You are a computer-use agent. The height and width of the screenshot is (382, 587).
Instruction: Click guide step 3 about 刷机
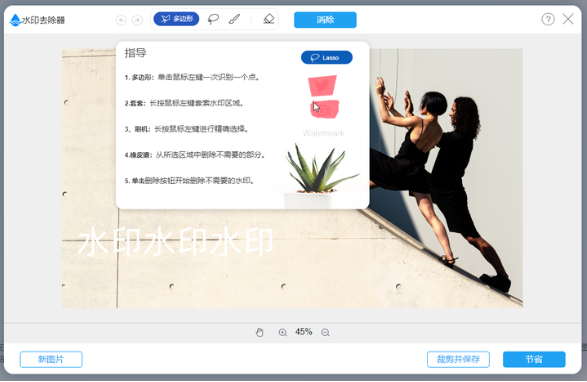tap(187, 129)
